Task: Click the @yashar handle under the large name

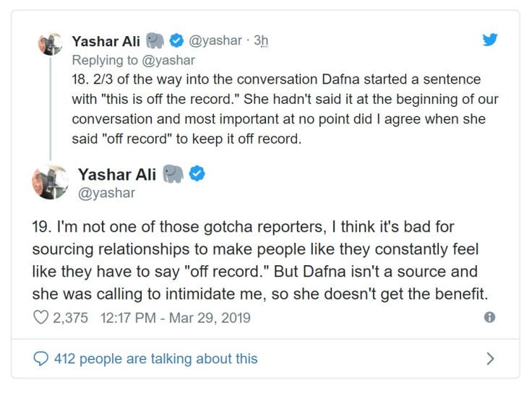Action: pyautogui.click(x=106, y=193)
